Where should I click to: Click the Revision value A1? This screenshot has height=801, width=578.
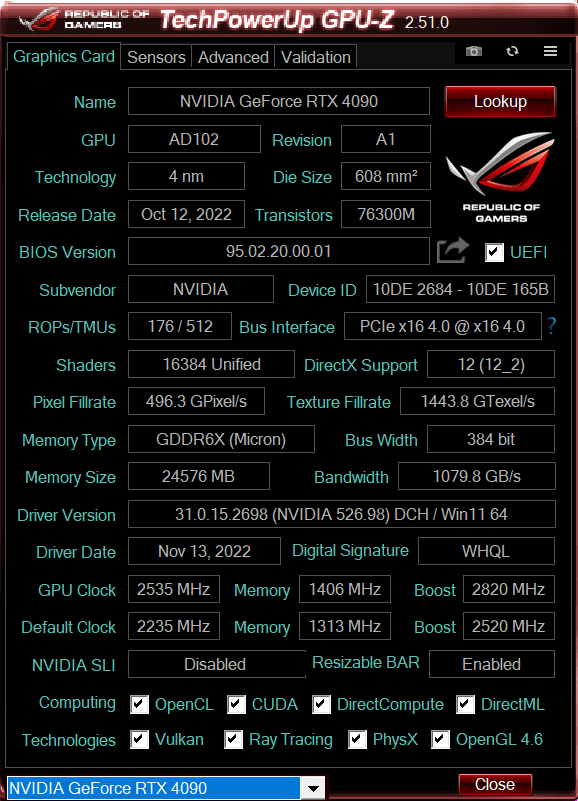click(386, 139)
